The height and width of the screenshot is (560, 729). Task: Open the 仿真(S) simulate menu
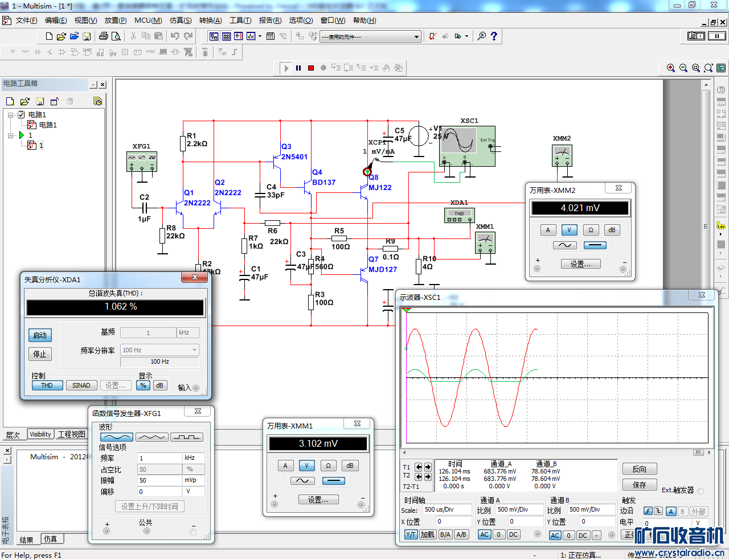coord(180,20)
